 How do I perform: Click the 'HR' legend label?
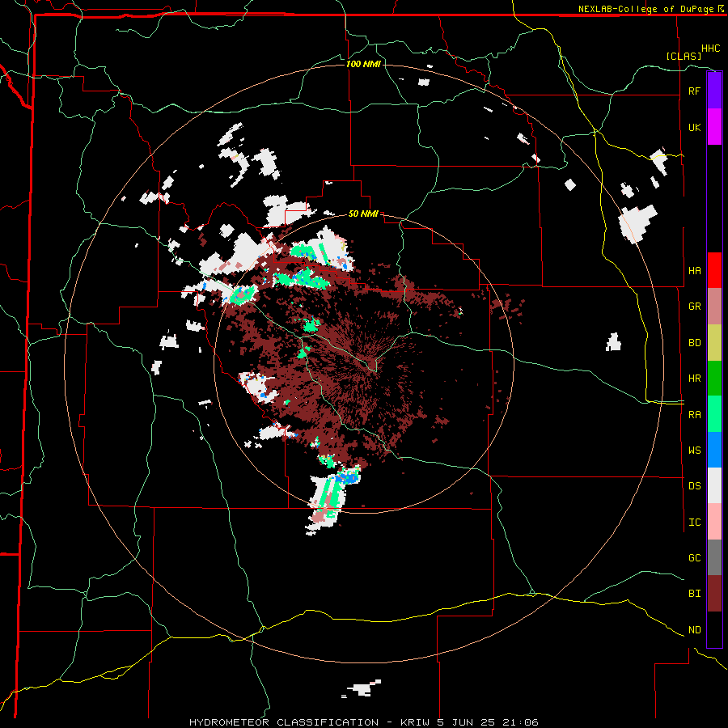point(694,379)
